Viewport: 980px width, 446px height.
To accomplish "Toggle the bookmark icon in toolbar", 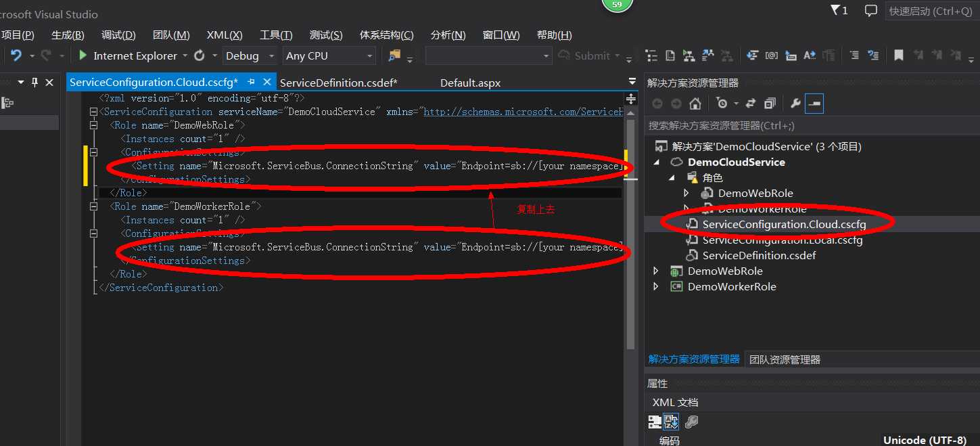I will point(899,55).
